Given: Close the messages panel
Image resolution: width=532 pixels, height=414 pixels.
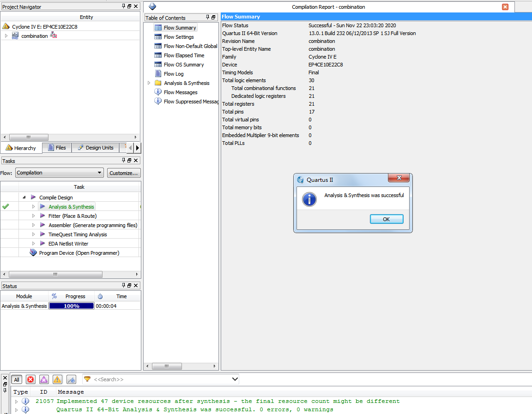Looking at the screenshot, I should pyautogui.click(x=5, y=378).
